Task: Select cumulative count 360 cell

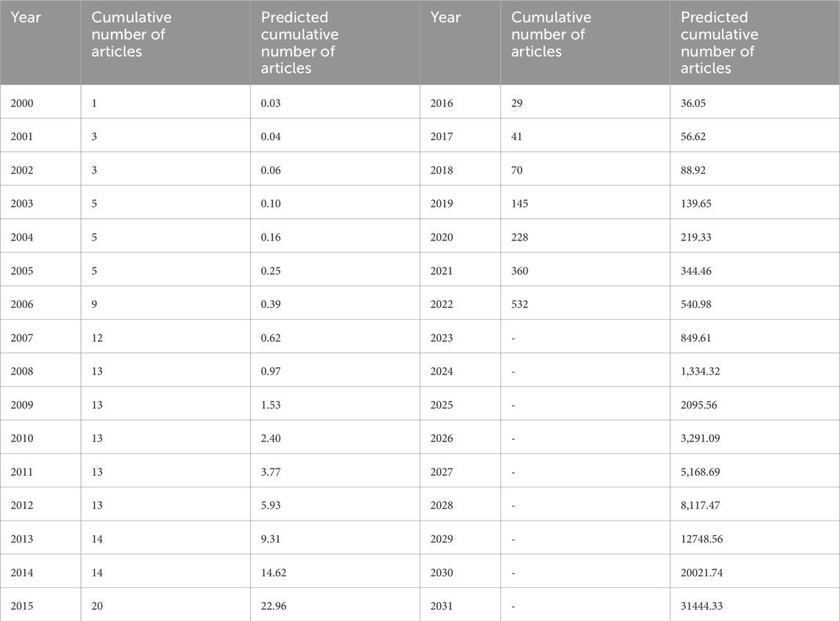Action: [519, 271]
